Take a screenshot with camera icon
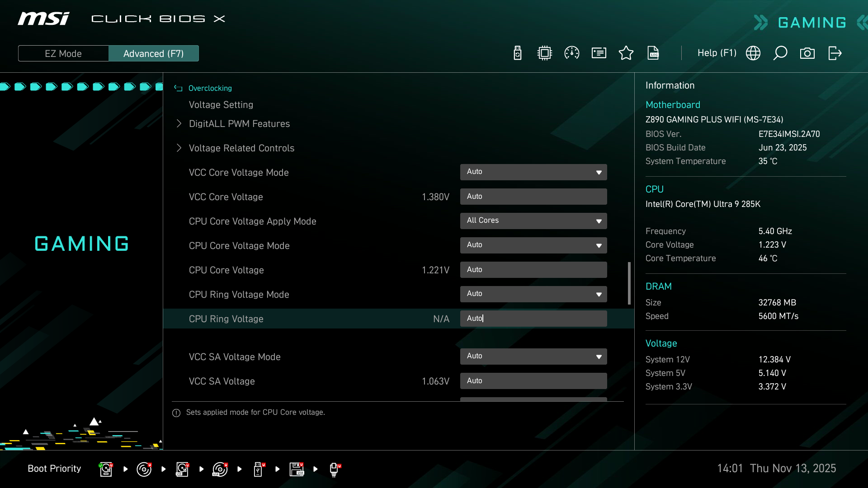Image resolution: width=868 pixels, height=488 pixels. 807,53
